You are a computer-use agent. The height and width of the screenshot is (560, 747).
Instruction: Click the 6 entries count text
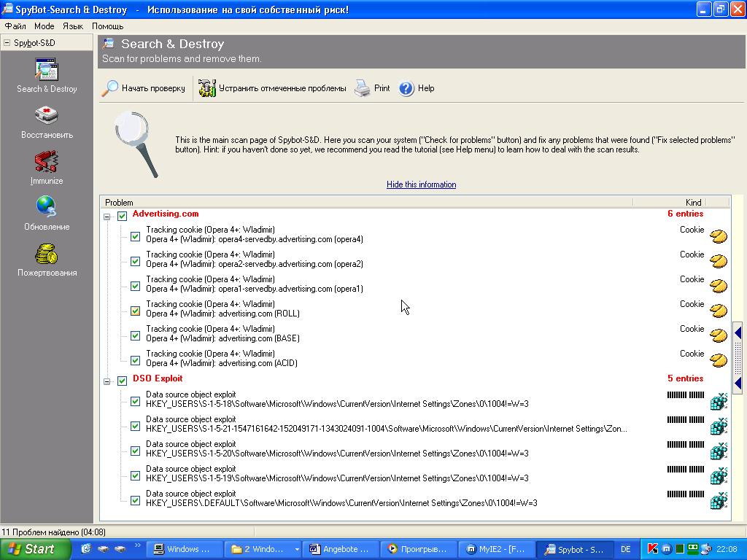(x=685, y=214)
